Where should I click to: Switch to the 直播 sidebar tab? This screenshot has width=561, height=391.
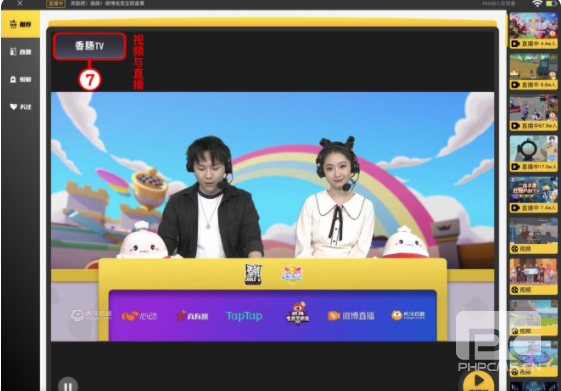[x=20, y=52]
